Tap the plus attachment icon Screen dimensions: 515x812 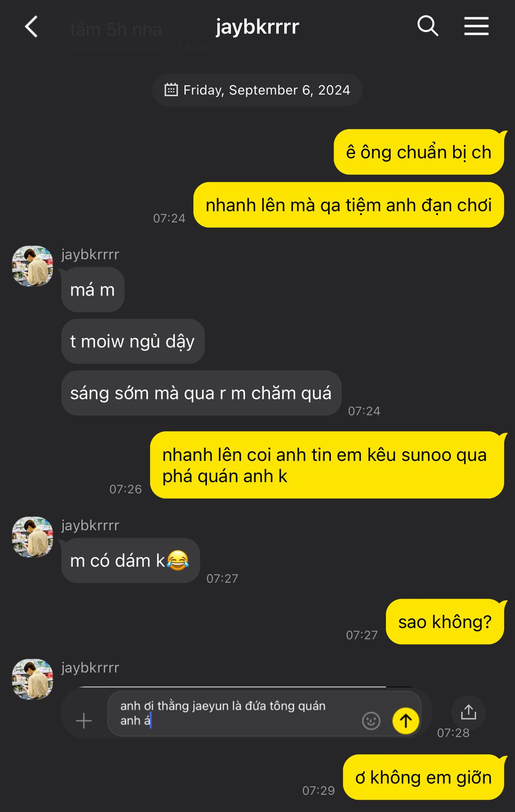pyautogui.click(x=84, y=721)
